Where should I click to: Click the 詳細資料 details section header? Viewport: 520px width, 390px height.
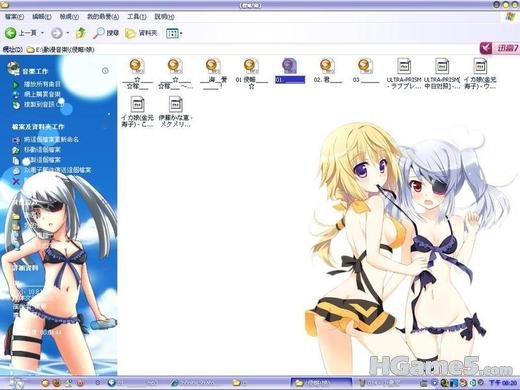[x=25, y=268]
